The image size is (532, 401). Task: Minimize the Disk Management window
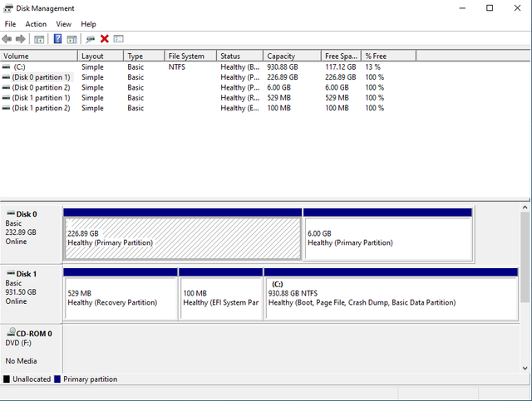[462, 7]
